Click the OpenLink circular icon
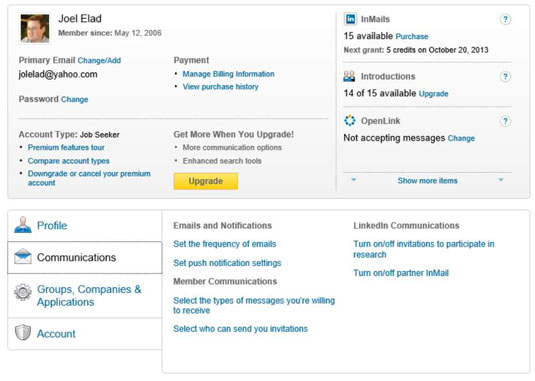The image size is (535, 381). [350, 121]
